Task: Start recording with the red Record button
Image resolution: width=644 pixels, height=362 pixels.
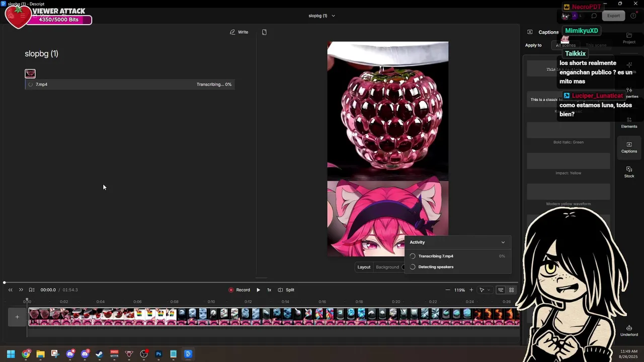Action: [x=239, y=290]
